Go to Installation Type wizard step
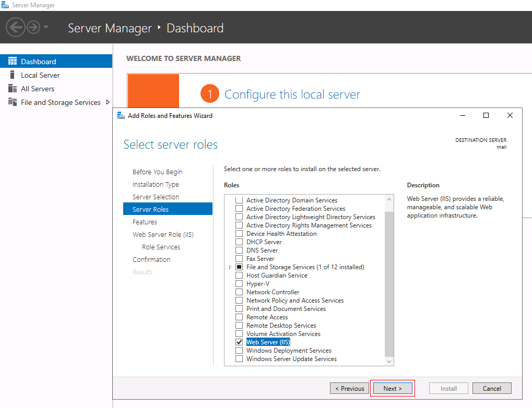Screen dimensions: 532x408 pyautogui.click(x=156, y=185)
